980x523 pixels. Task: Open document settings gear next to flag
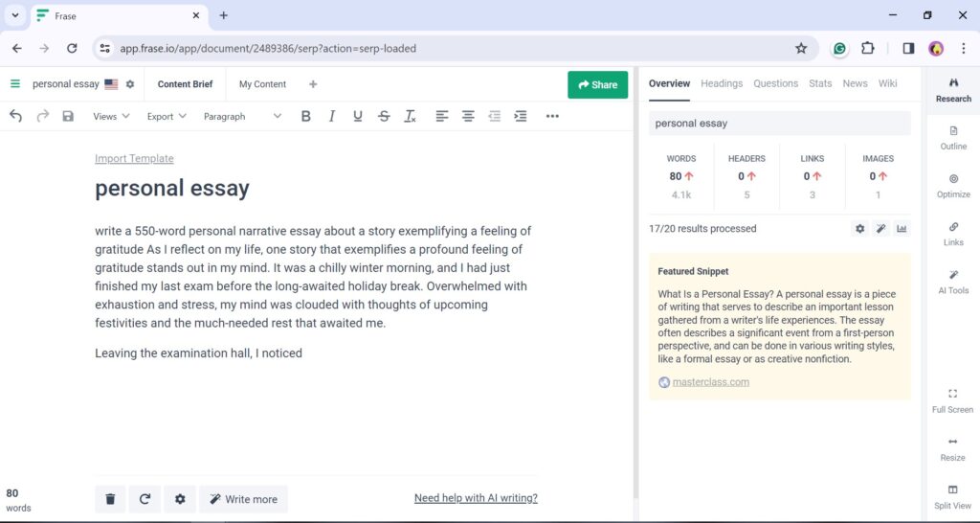[130, 84]
